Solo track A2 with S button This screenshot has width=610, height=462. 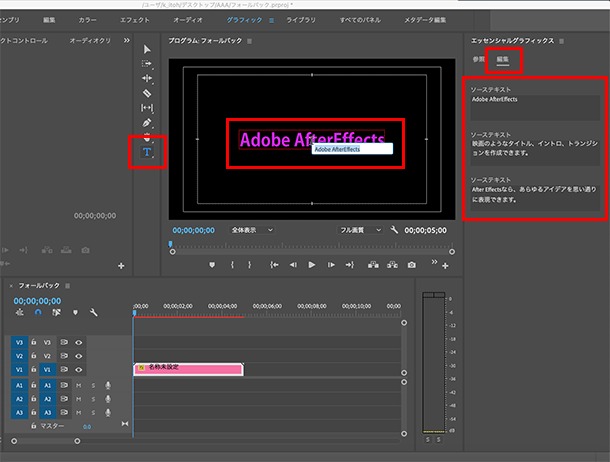(x=93, y=399)
